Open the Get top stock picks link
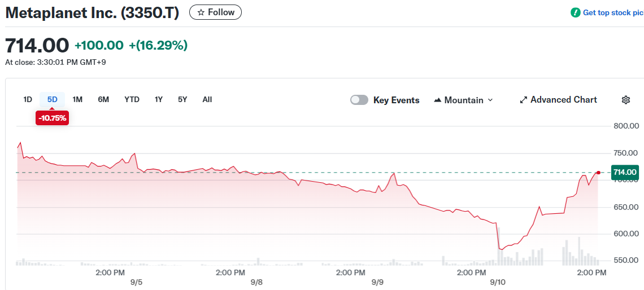 (x=613, y=13)
